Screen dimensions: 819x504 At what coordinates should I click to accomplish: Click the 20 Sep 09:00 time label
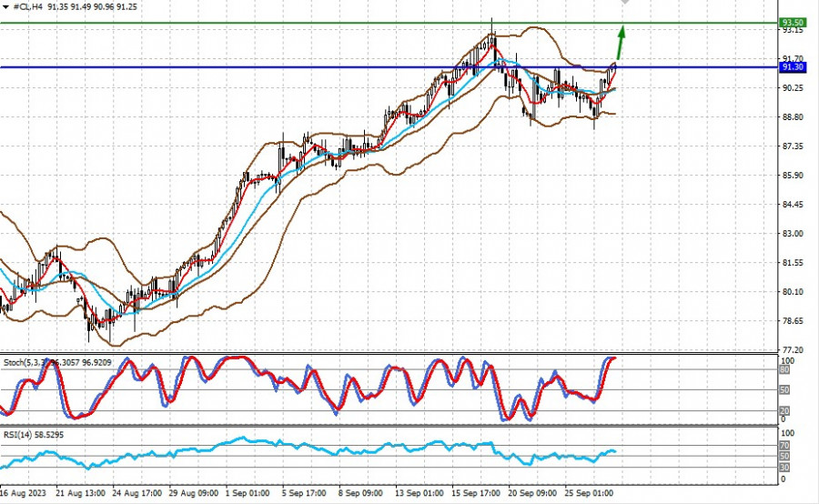[x=532, y=493]
